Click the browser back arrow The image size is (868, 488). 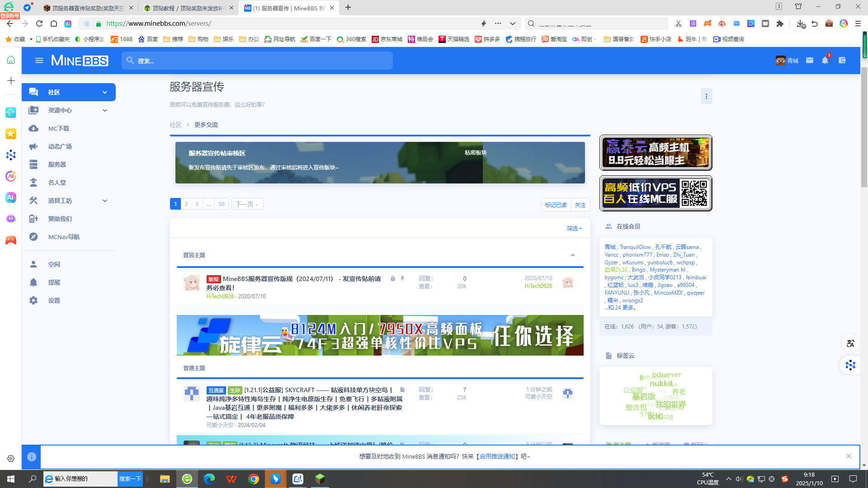click(10, 23)
